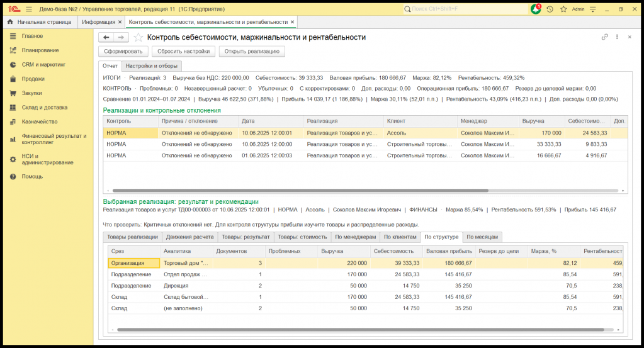
Task: Open the По месяцам tab
Action: (482, 237)
